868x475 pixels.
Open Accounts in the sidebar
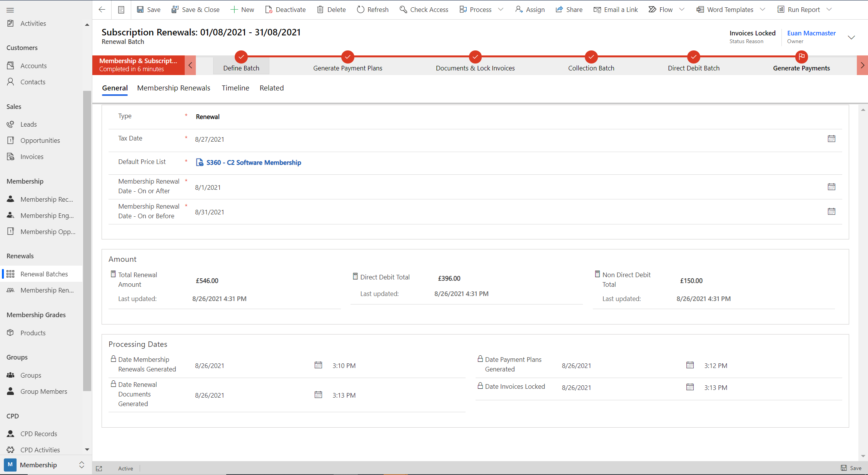click(41, 66)
